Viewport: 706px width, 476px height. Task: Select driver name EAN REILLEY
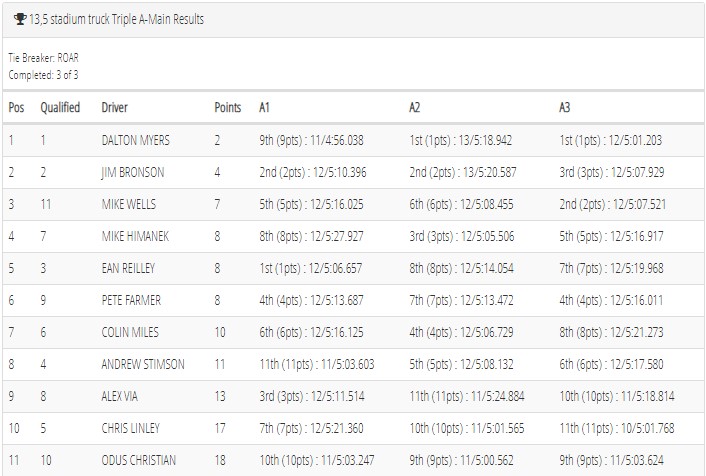pos(128,268)
